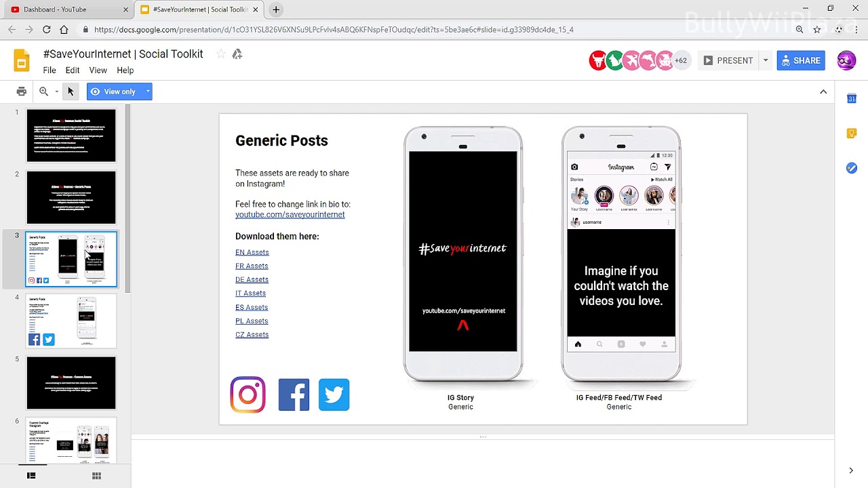Collapse the menus with the up chevron
868x488 pixels.
pyautogui.click(x=823, y=91)
